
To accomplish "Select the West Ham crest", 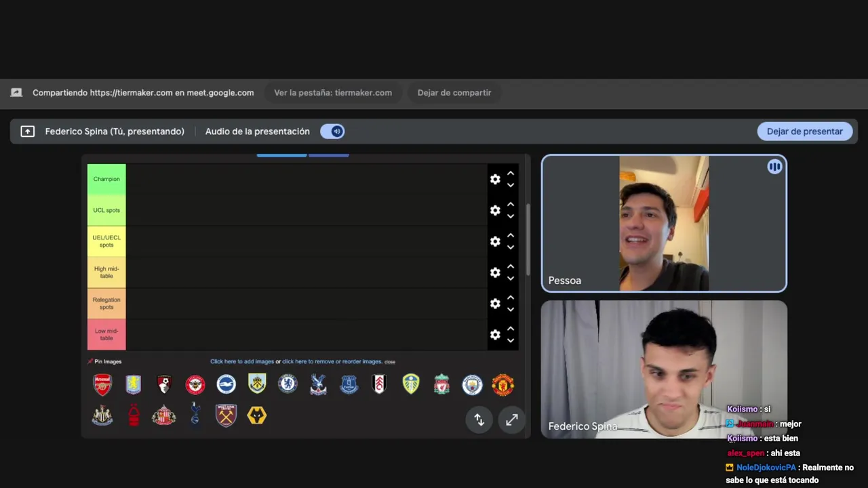I will 226,415.
